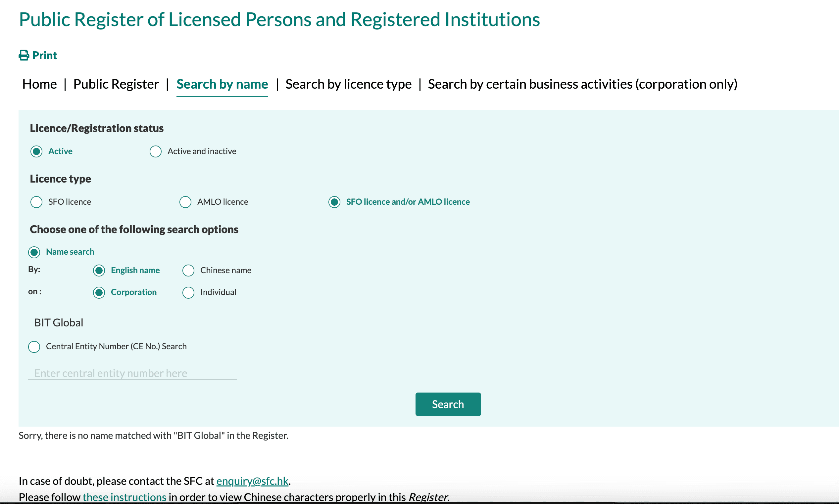Click the name field containing BIT Global
Image resolution: width=839 pixels, height=504 pixels.
[147, 322]
